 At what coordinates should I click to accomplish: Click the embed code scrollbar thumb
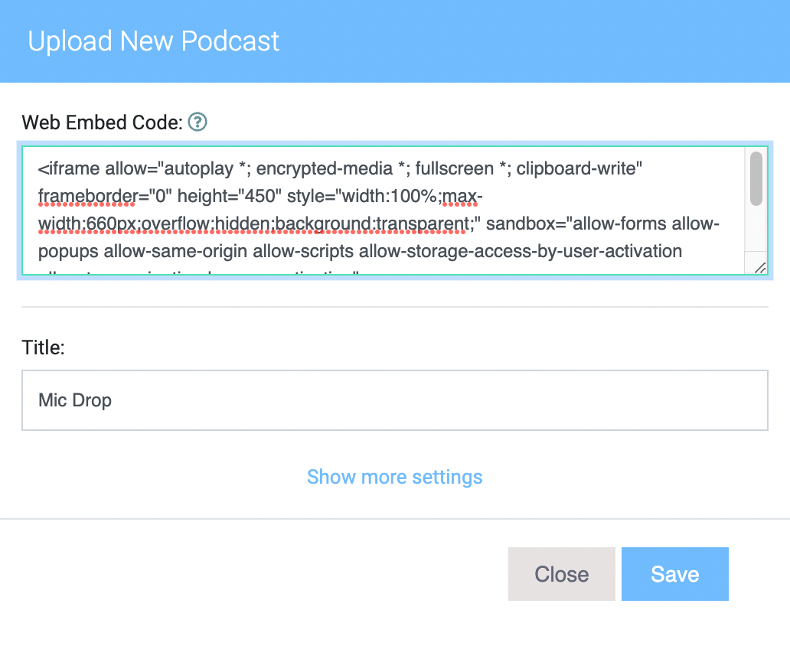pos(756,178)
